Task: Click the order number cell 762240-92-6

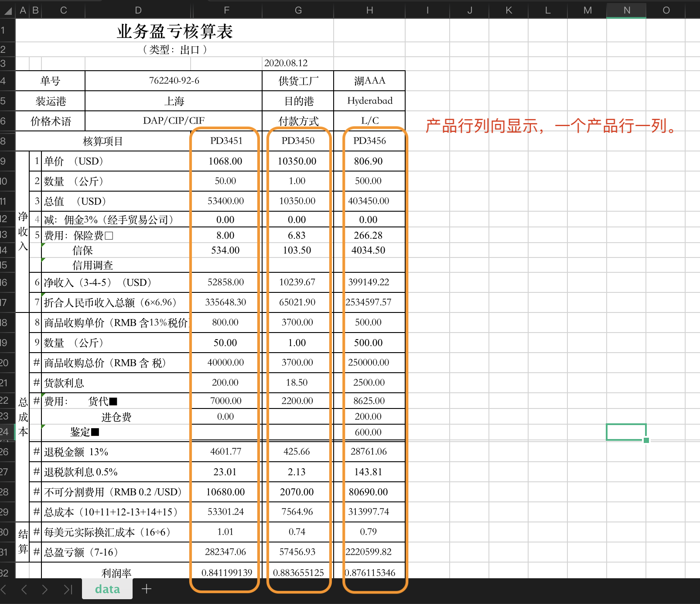Action: click(x=174, y=81)
